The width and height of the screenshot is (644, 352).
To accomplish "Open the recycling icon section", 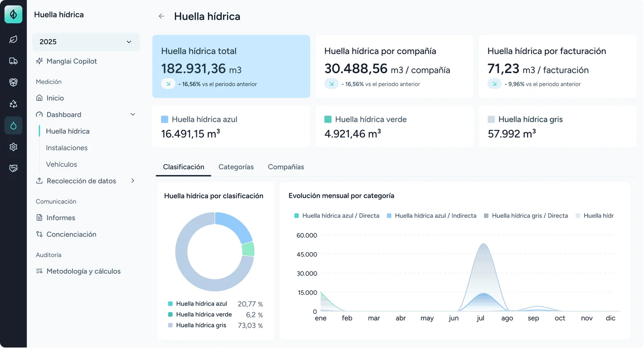I will tap(13, 104).
